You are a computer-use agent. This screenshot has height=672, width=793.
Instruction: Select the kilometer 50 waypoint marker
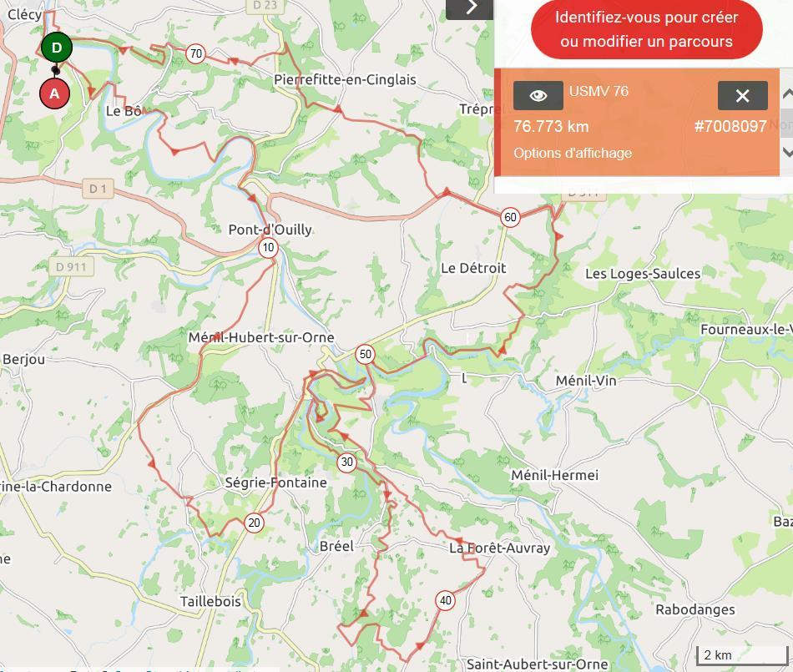tap(365, 355)
